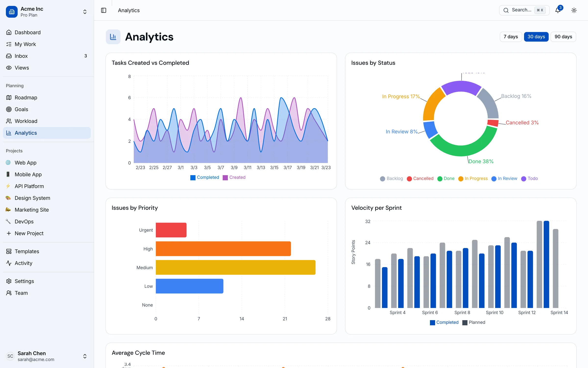
Task: Click the Settings gear icon
Action: [9, 281]
